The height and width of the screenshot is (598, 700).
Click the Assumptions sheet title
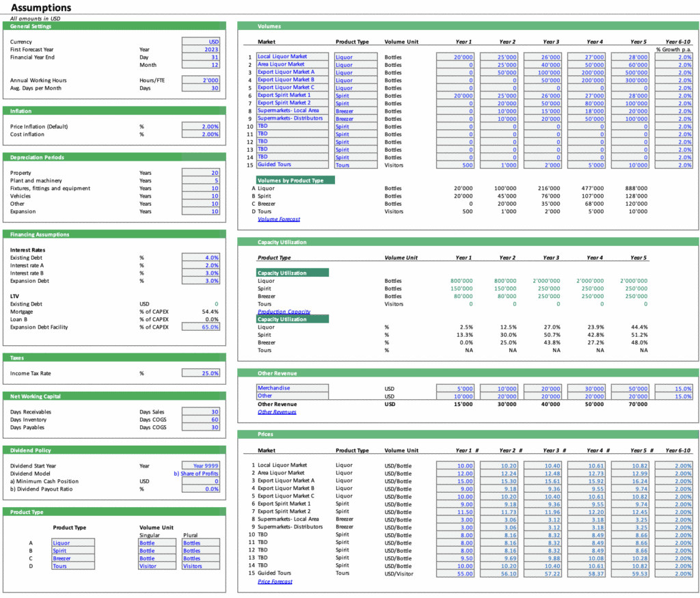(x=40, y=8)
